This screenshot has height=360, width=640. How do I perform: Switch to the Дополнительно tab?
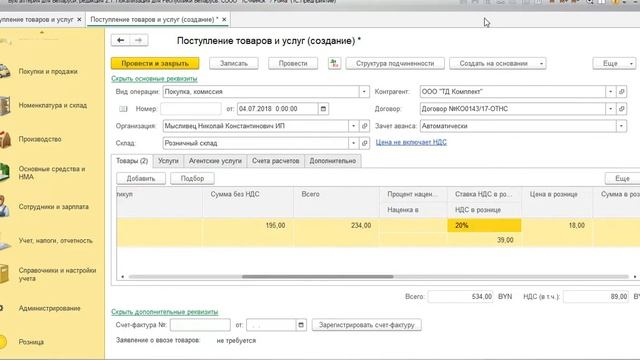tap(333, 161)
